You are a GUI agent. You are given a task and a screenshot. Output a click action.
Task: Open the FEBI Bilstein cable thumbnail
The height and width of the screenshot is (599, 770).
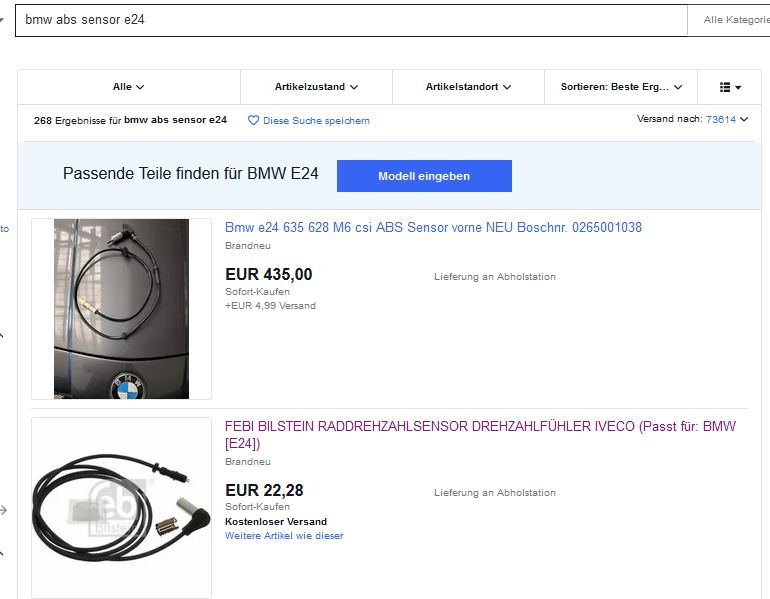(x=121, y=508)
